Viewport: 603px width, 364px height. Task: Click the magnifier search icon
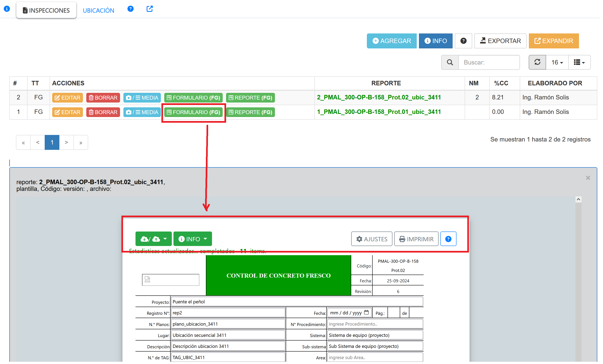point(450,62)
